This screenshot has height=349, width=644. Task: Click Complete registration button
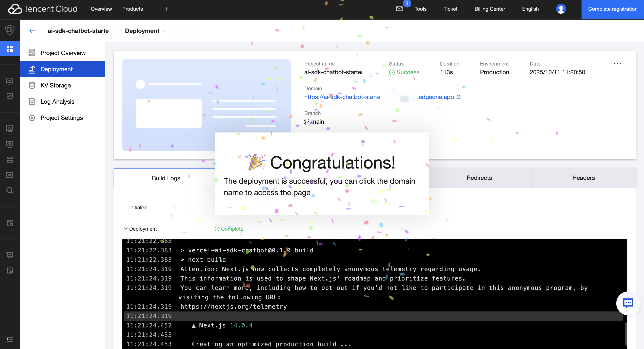click(612, 9)
